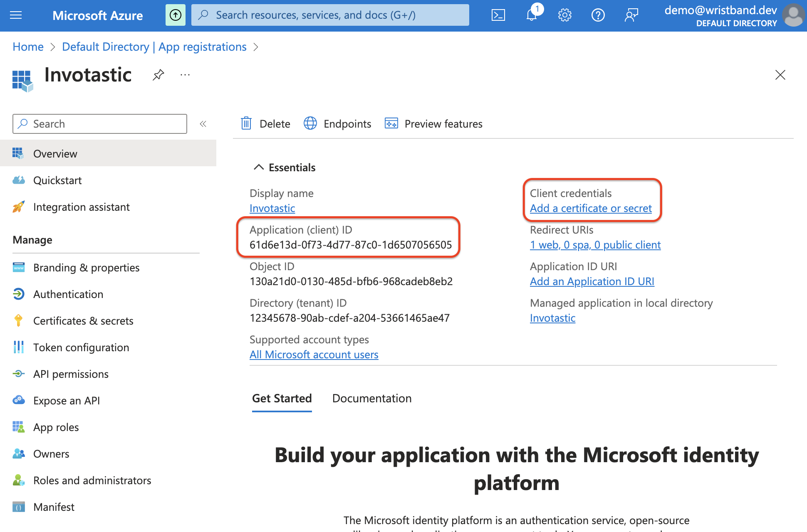Click the Quickstart cloud icon

point(19,180)
